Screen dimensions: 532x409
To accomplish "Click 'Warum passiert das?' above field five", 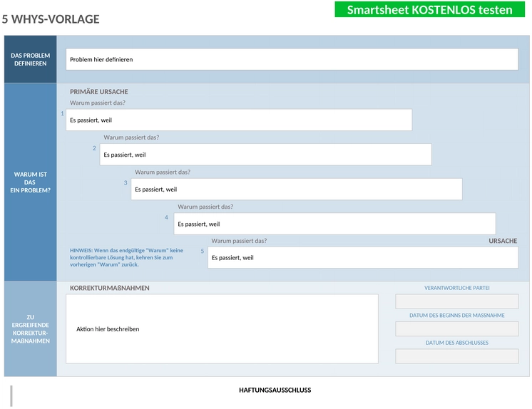I will point(239,241).
